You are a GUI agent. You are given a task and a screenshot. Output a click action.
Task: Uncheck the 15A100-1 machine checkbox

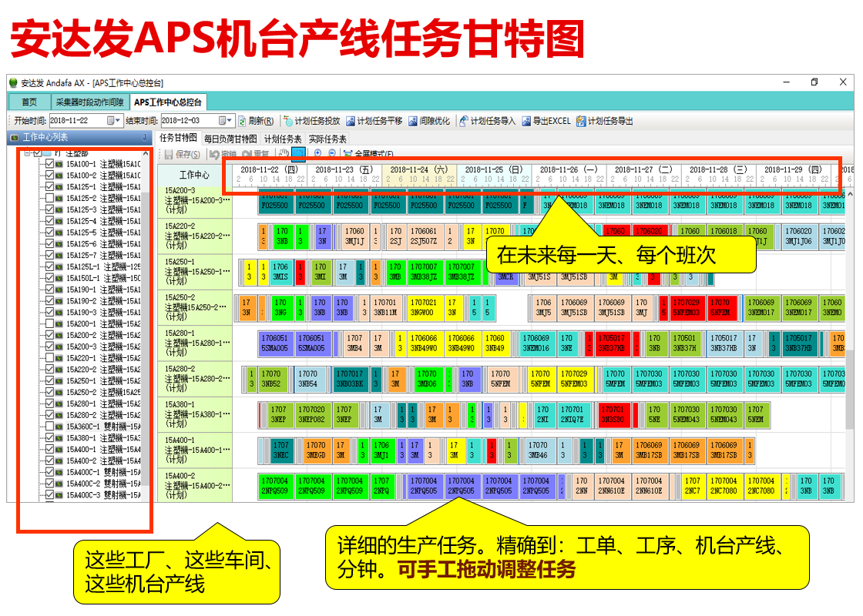tap(50, 164)
